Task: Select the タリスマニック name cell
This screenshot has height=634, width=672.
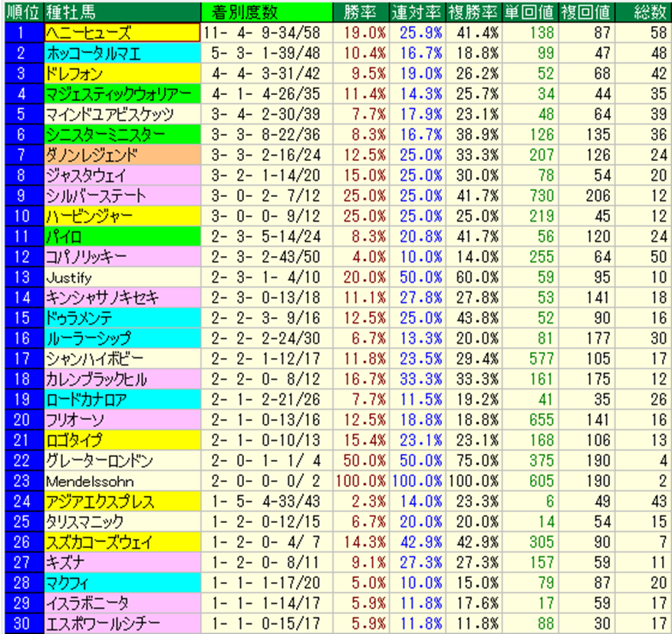Action: click(x=123, y=522)
